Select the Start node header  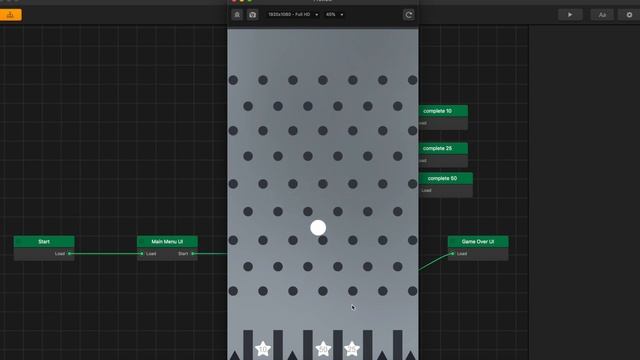coord(44,242)
